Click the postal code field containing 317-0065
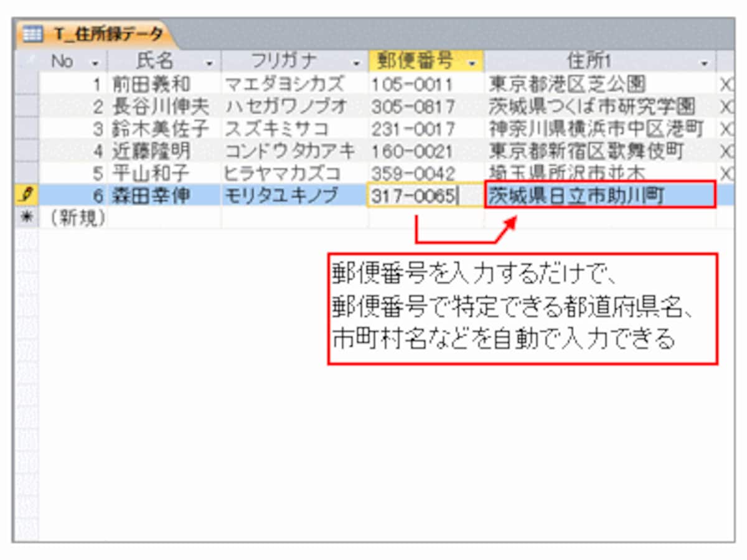 click(x=426, y=195)
